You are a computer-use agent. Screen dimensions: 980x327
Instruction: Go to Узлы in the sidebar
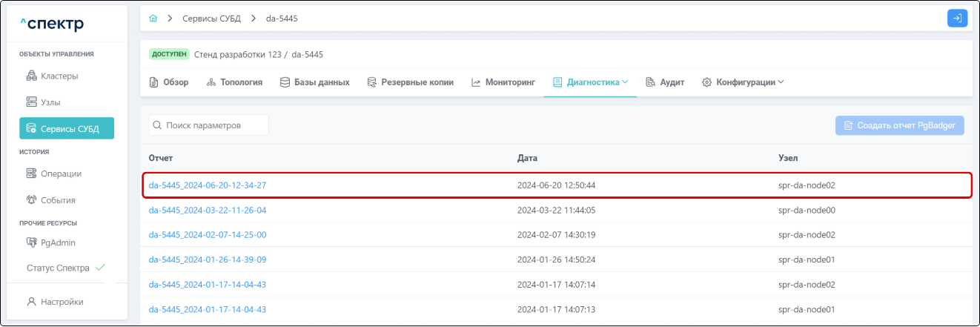click(50, 102)
